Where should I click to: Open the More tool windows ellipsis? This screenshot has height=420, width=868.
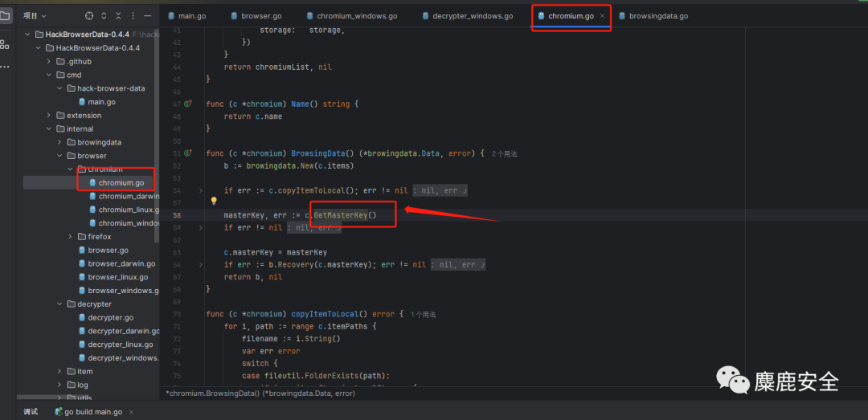[x=5, y=67]
